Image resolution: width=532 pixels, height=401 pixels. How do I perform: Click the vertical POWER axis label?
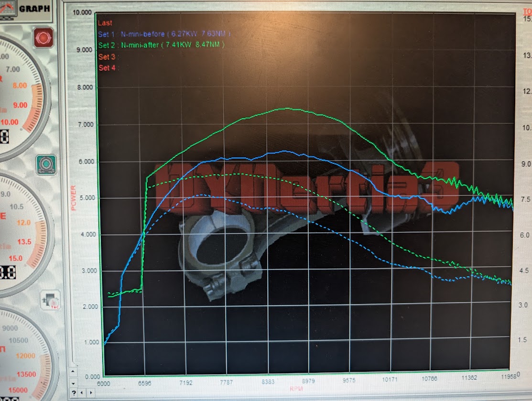click(74, 198)
